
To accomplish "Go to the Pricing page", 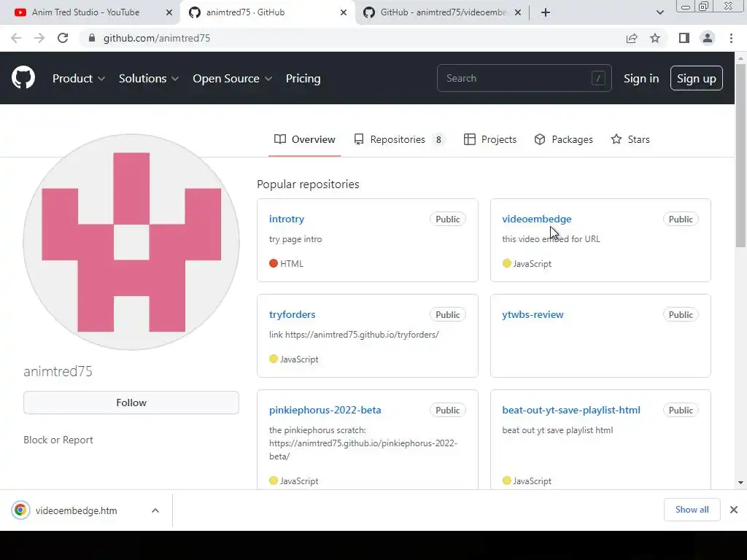I will point(303,79).
